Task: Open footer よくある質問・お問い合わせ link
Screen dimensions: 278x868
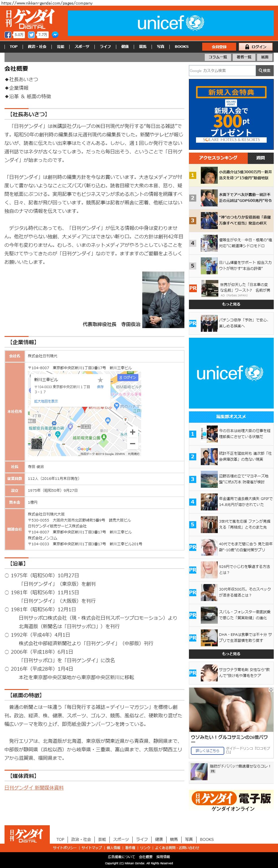Action: point(177,847)
